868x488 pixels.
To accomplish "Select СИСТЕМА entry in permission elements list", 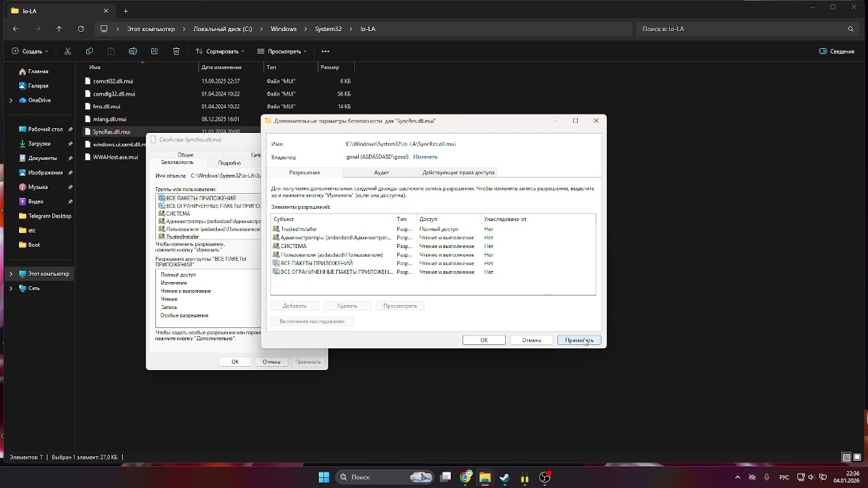I will click(433, 246).
